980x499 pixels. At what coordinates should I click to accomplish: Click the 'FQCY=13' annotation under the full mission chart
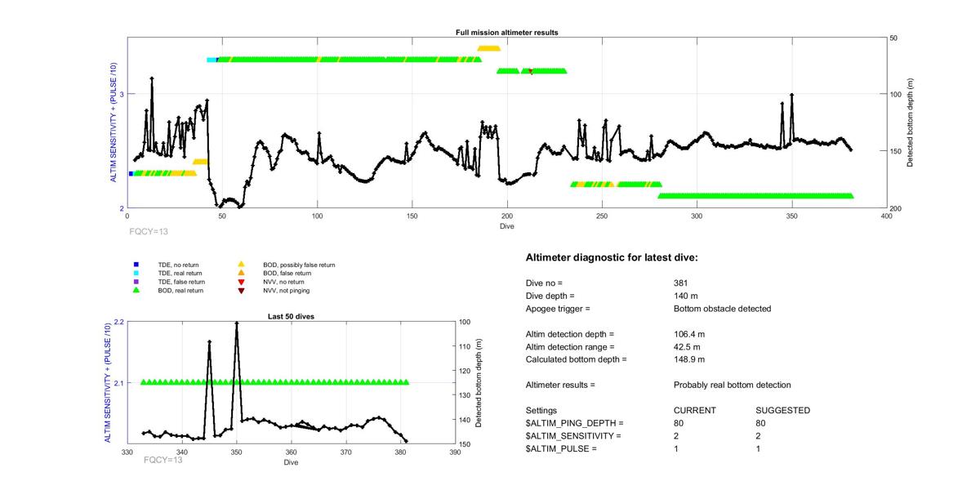[x=149, y=231]
